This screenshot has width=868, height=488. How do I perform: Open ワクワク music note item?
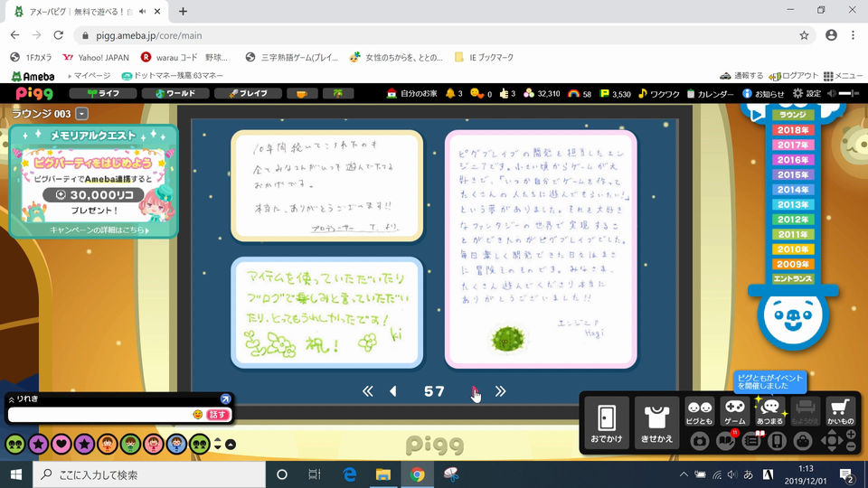tap(659, 93)
